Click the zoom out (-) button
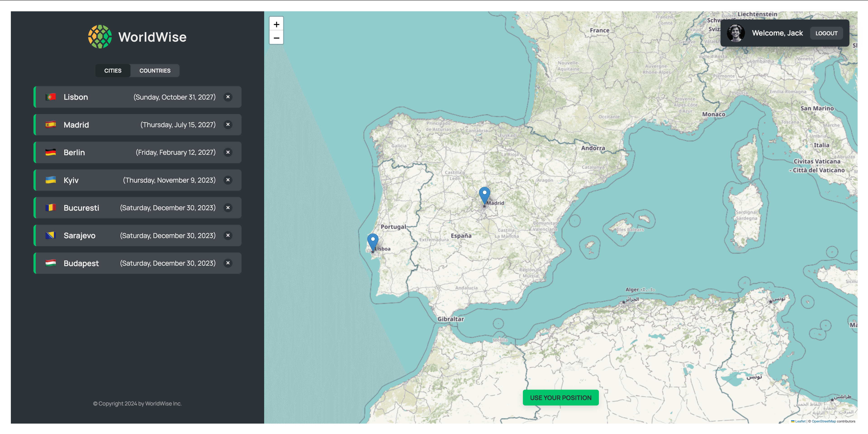Image resolution: width=868 pixels, height=434 pixels. coord(276,37)
